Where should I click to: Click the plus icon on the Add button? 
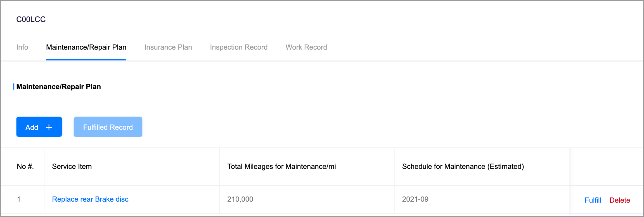click(49, 127)
